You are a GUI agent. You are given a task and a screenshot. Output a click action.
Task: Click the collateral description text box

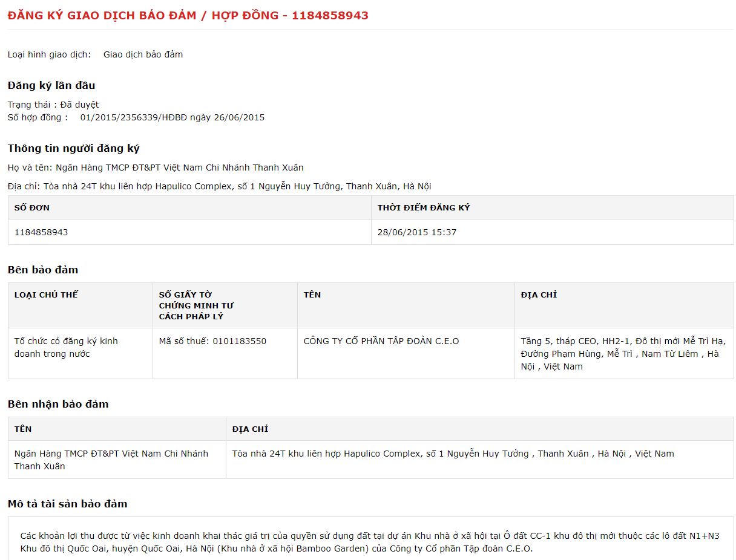tap(370, 542)
